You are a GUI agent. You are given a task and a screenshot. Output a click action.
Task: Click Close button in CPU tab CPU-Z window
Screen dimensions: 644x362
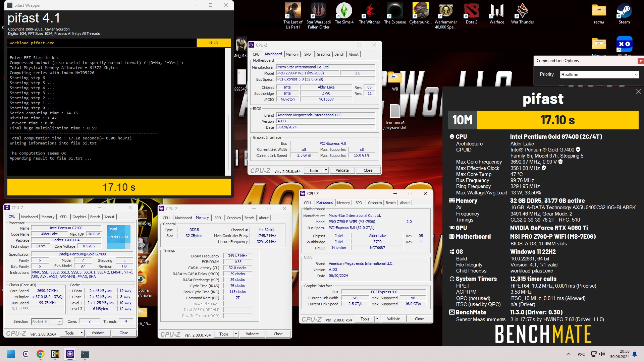124,333
